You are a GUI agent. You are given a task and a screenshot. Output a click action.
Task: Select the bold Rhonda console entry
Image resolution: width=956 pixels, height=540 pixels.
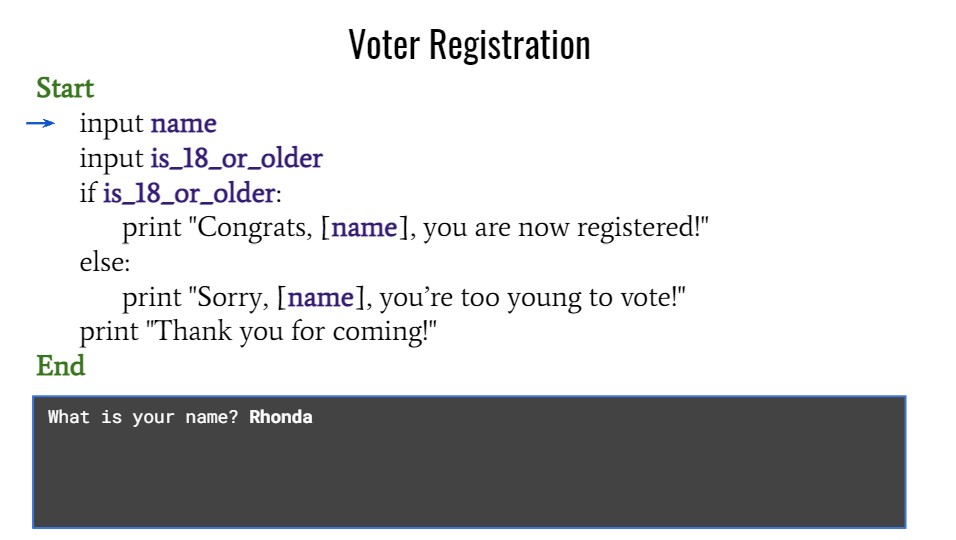280,417
